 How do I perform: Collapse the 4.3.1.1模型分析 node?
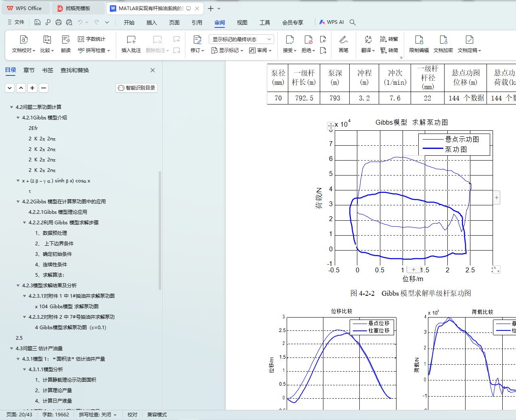click(24, 370)
